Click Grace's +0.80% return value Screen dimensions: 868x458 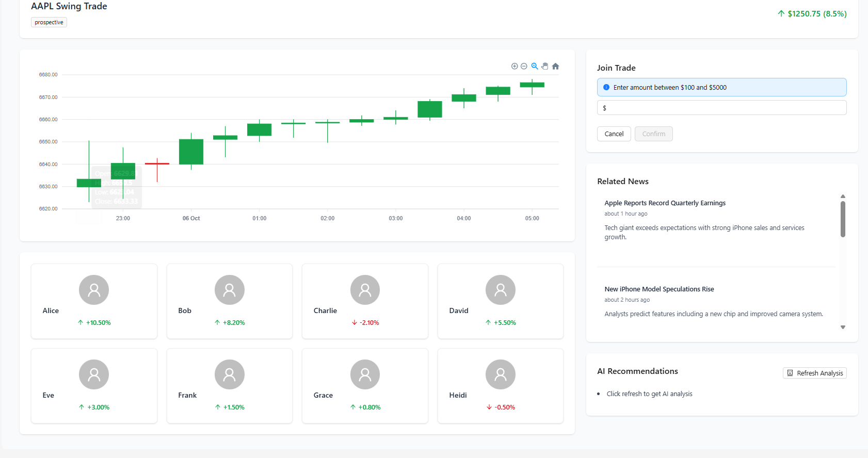pyautogui.click(x=369, y=407)
